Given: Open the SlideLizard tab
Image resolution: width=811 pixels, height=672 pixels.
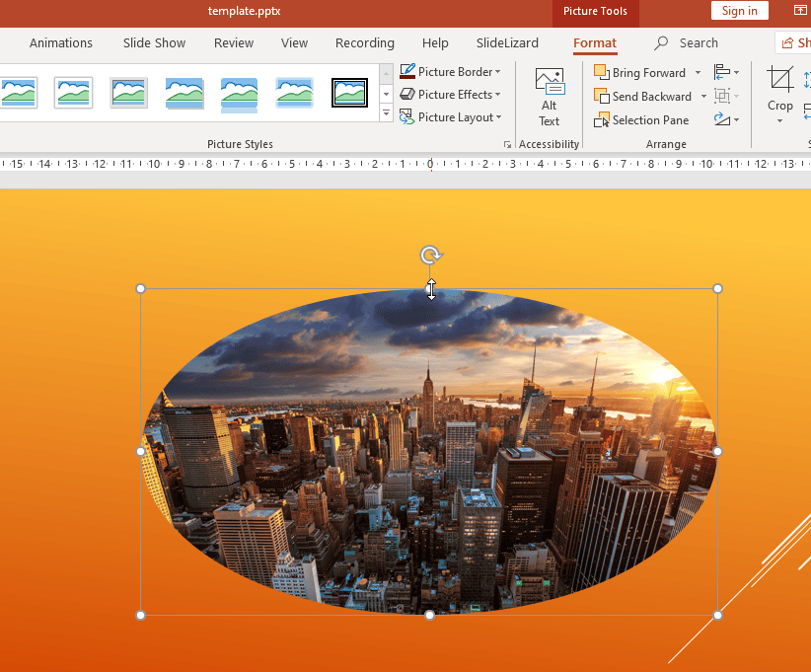Looking at the screenshot, I should click(x=507, y=43).
